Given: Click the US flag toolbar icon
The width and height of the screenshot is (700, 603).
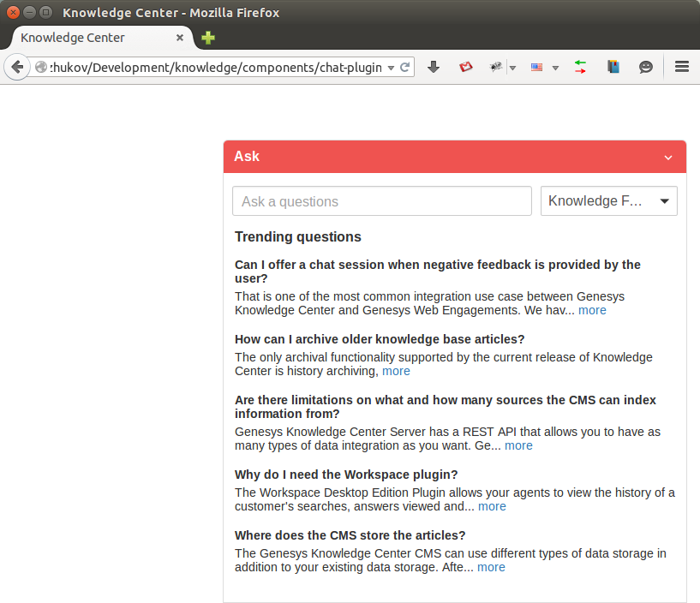Looking at the screenshot, I should (536, 67).
